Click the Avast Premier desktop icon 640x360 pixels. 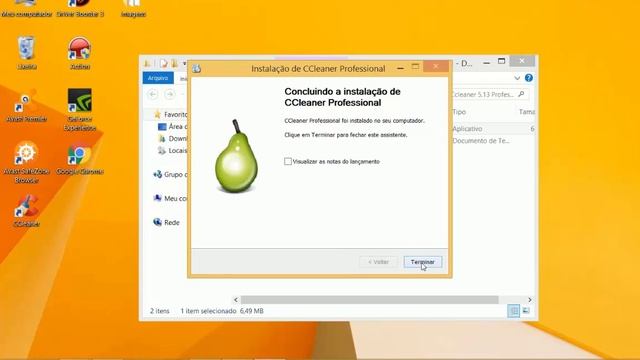click(26, 101)
